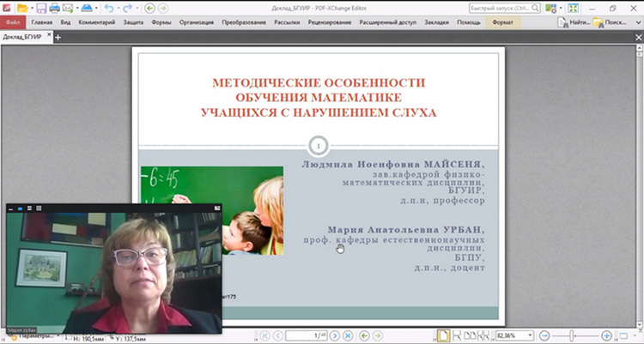Redo the last undone action
This screenshot has height=344, width=644.
pos(128,8)
